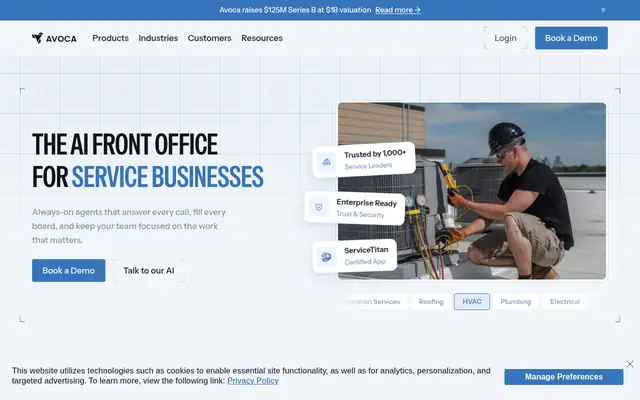Click the AVOCA wordmark text
Image resolution: width=640 pixels, height=400 pixels.
pyautogui.click(x=61, y=39)
